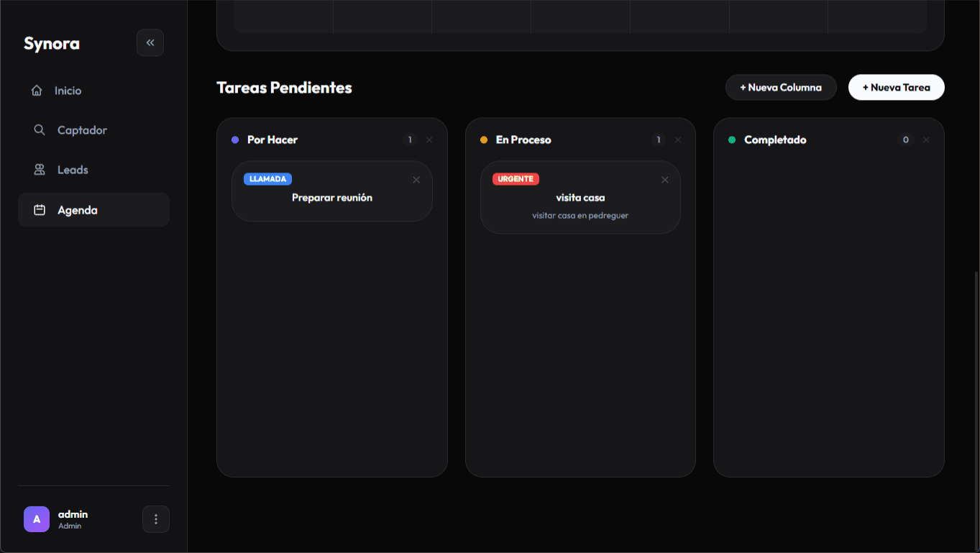The height and width of the screenshot is (553, 980).
Task: Delete the Completado column
Action: [x=926, y=140]
